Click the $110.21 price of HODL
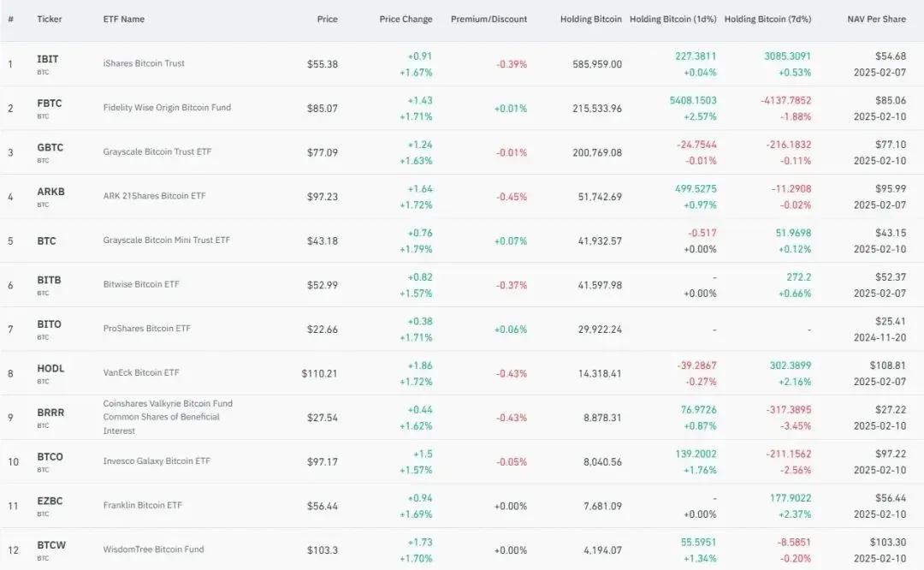The height and width of the screenshot is (570, 924). coord(319,373)
